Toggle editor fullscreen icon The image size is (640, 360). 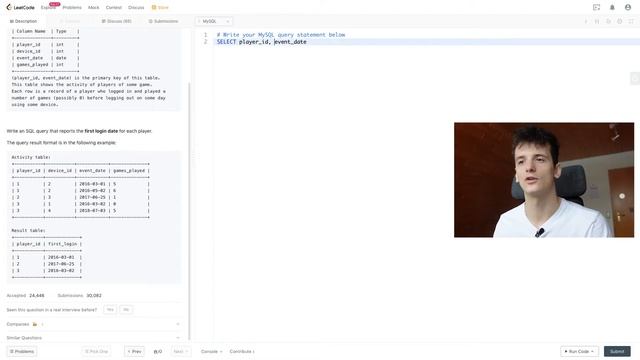tap(631, 21)
